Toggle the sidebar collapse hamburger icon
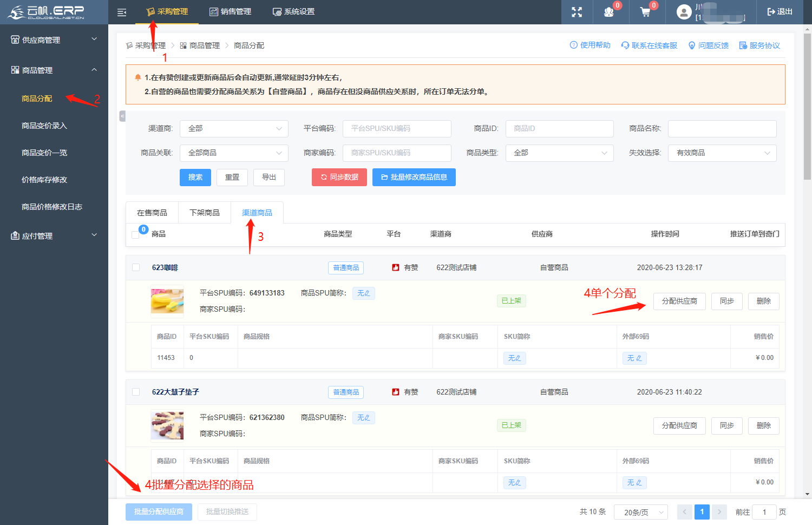The height and width of the screenshot is (525, 812). [122, 12]
